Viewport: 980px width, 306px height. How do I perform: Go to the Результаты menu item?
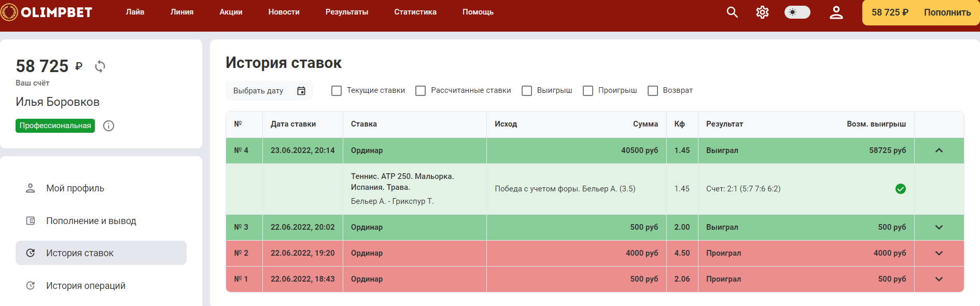[x=346, y=12]
